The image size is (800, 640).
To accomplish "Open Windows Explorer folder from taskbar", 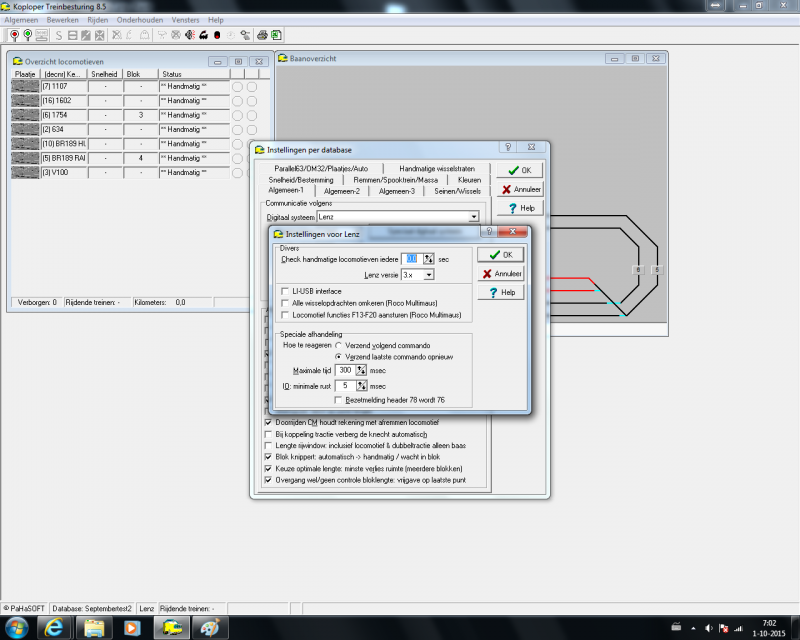I will click(x=94, y=627).
